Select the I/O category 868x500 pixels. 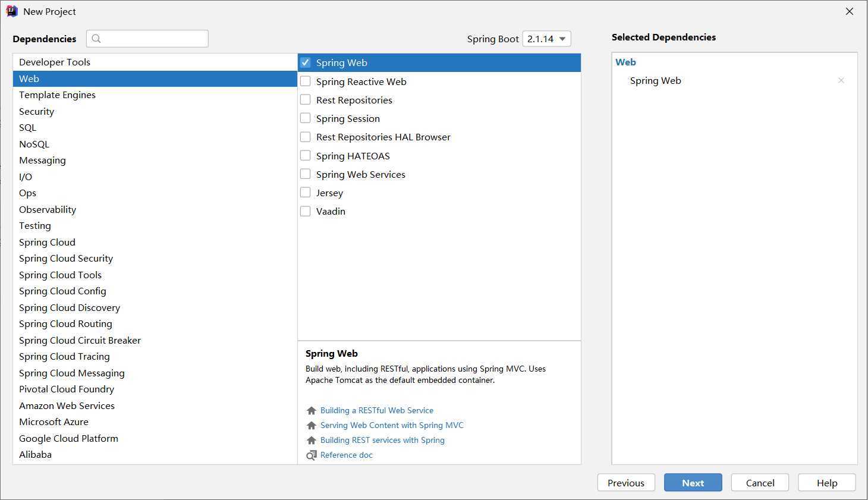pos(155,177)
